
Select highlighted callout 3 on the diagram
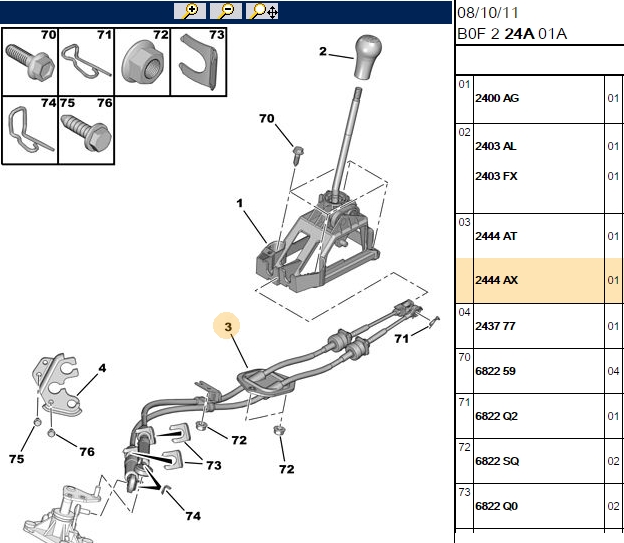[227, 326]
